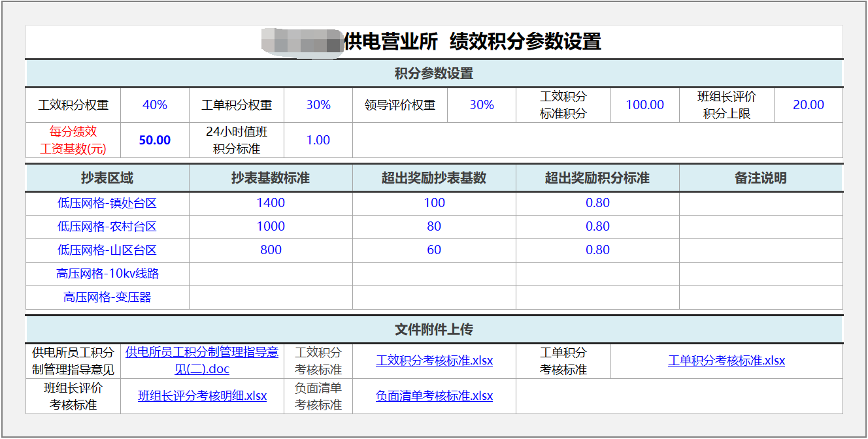Open 负面清单考核标准.xlsx attachment
The image size is (868, 439).
click(x=434, y=396)
